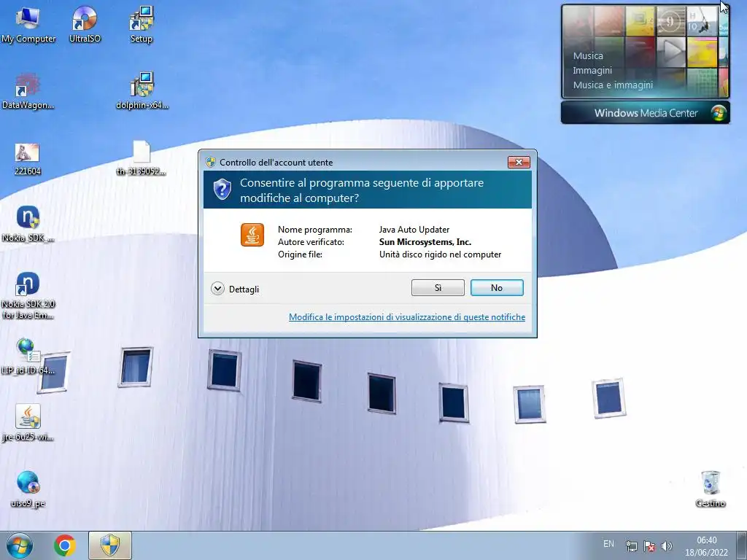Open the Action Center flag tray icon
This screenshot has width=747, height=560.
pos(649,546)
